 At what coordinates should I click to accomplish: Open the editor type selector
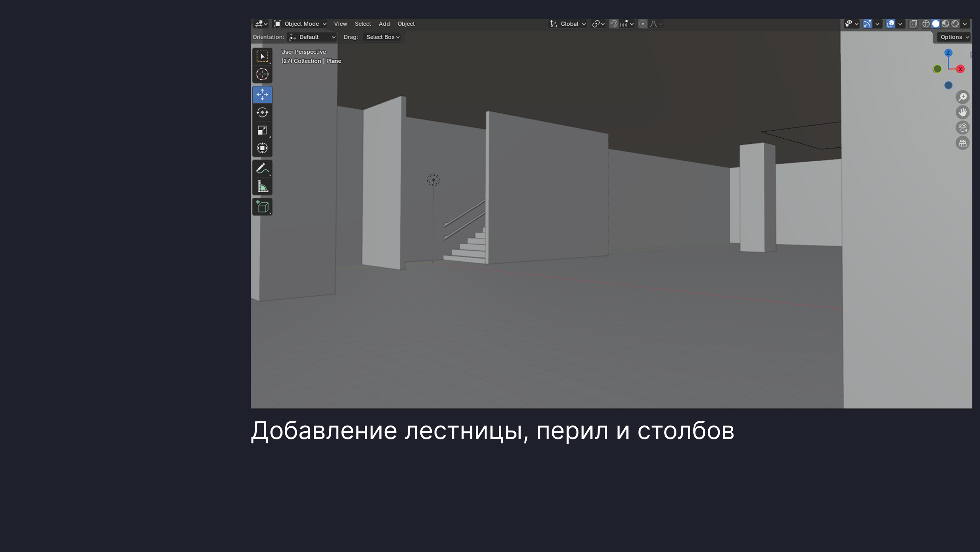(261, 24)
